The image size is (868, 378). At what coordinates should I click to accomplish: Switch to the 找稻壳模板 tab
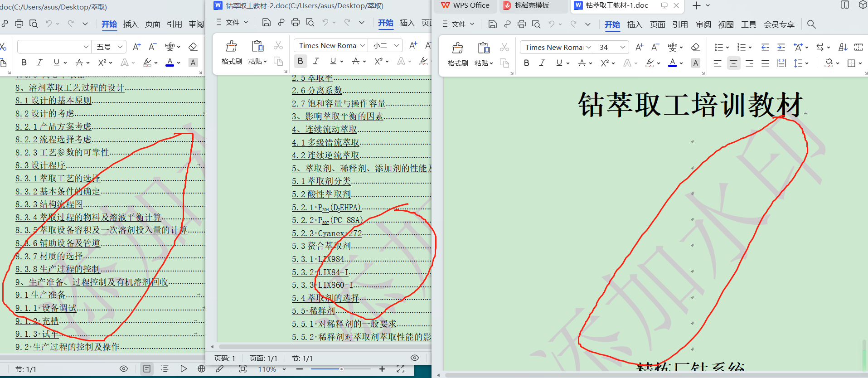(x=532, y=5)
